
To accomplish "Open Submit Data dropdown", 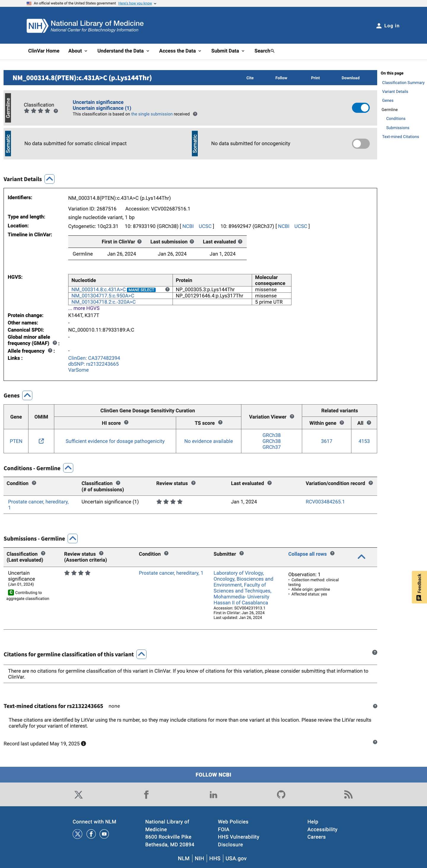I will (x=228, y=51).
